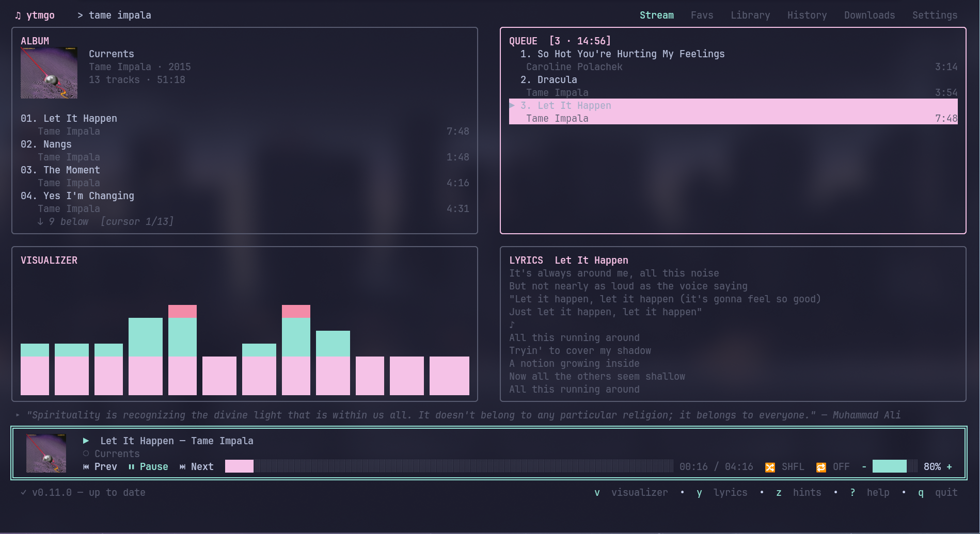
Task: Click the help label in footer
Action: point(878,493)
